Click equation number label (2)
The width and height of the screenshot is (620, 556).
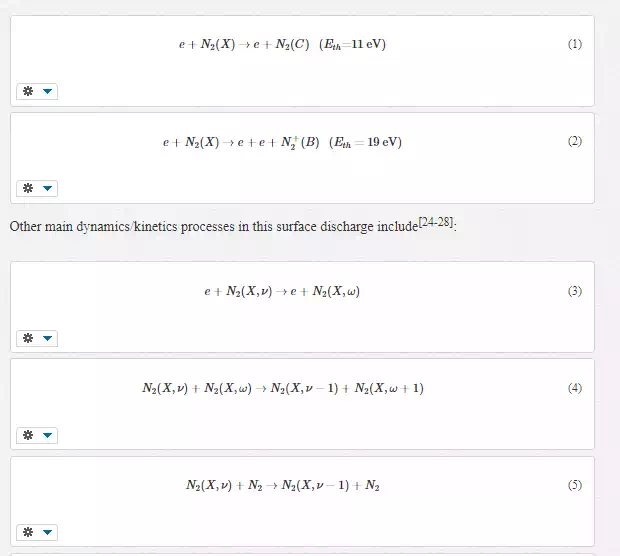(574, 142)
